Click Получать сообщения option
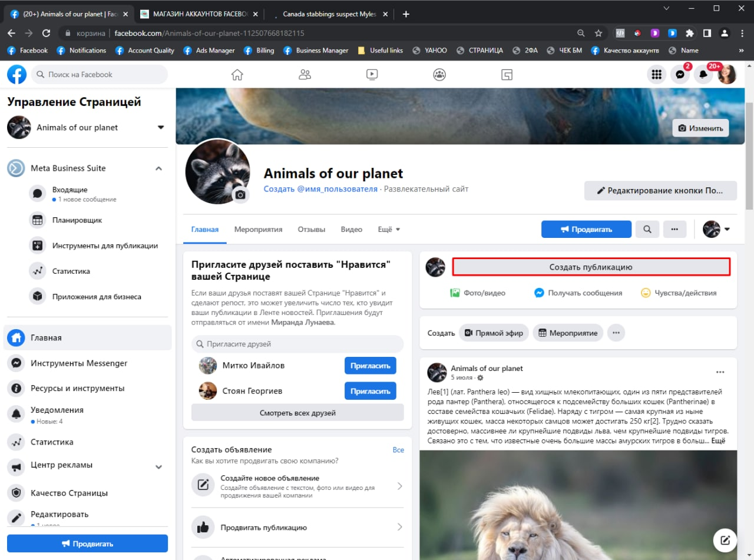The width and height of the screenshot is (754, 560). click(578, 293)
